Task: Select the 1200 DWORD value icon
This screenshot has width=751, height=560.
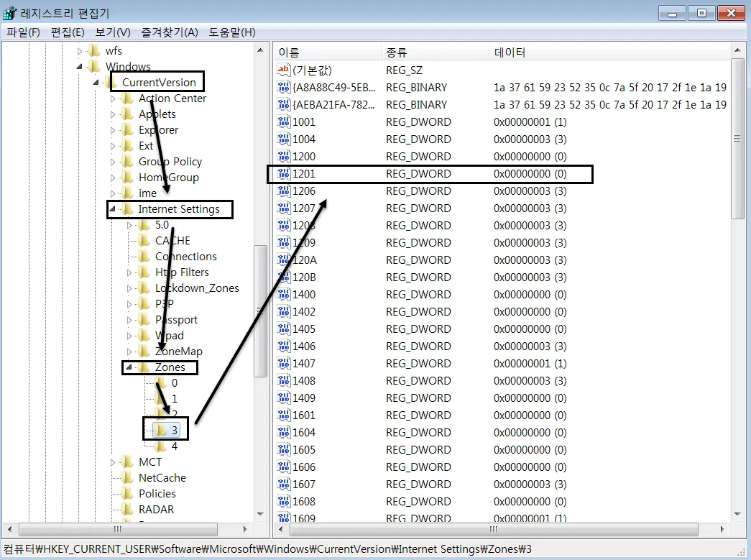Action: [x=284, y=156]
